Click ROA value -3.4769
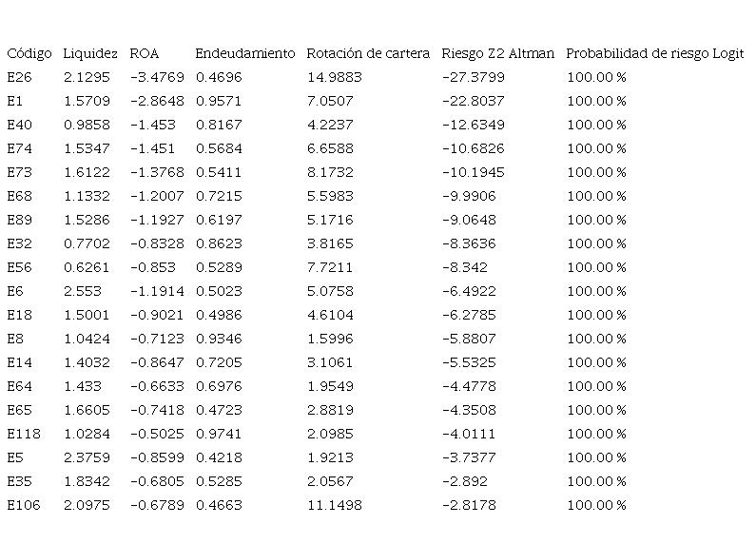The image size is (756, 544). [158, 77]
